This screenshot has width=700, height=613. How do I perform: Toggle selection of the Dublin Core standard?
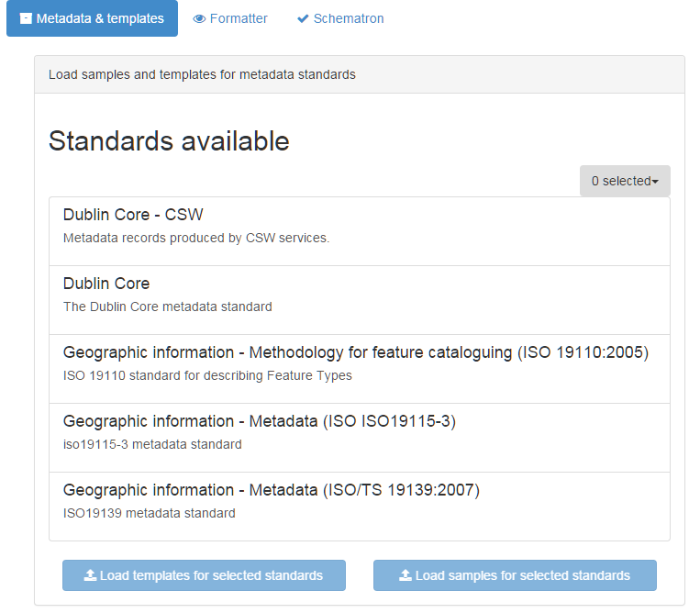tap(360, 300)
